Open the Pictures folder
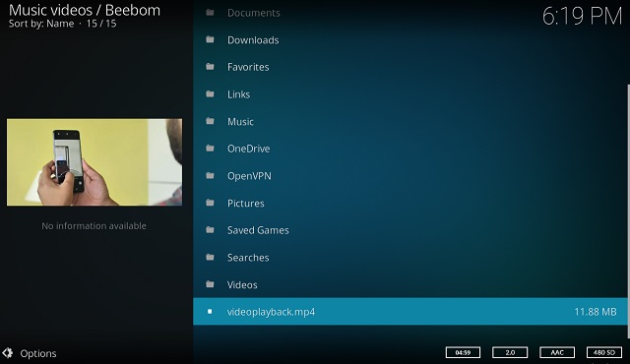 [410, 203]
